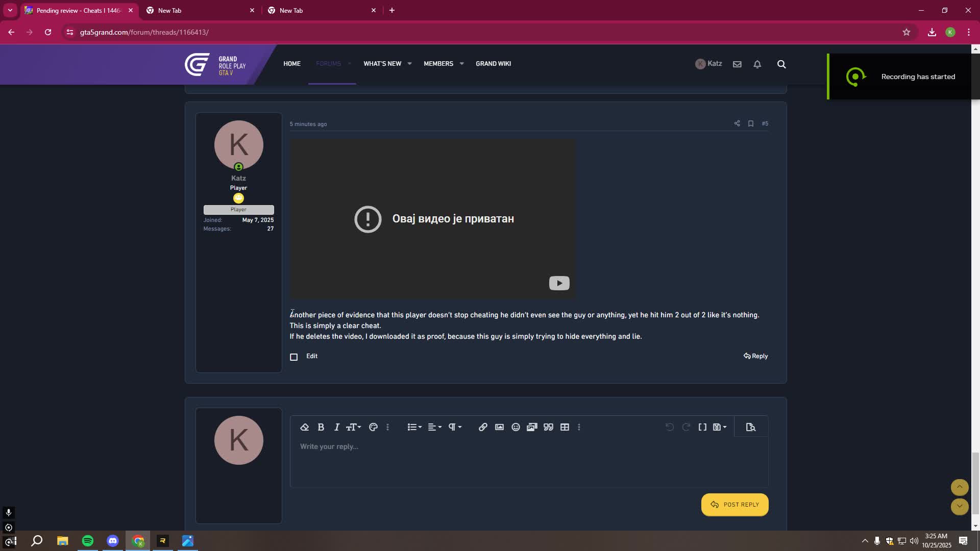Expand the font size dropdown
Viewport: 980px width, 551px height.
pos(354,428)
